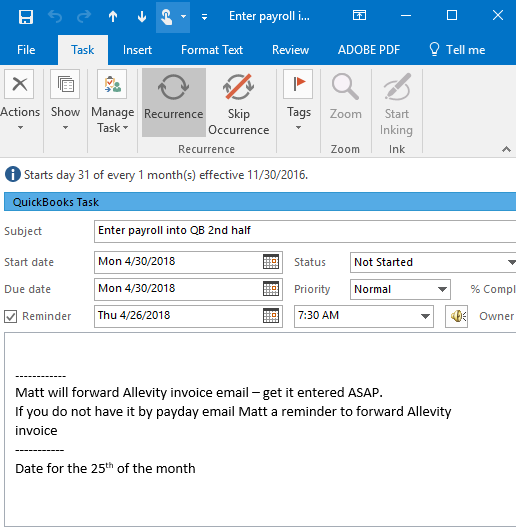Edit the Subject field text
Image resolution: width=516 pixels, height=529 pixels.
(305, 231)
